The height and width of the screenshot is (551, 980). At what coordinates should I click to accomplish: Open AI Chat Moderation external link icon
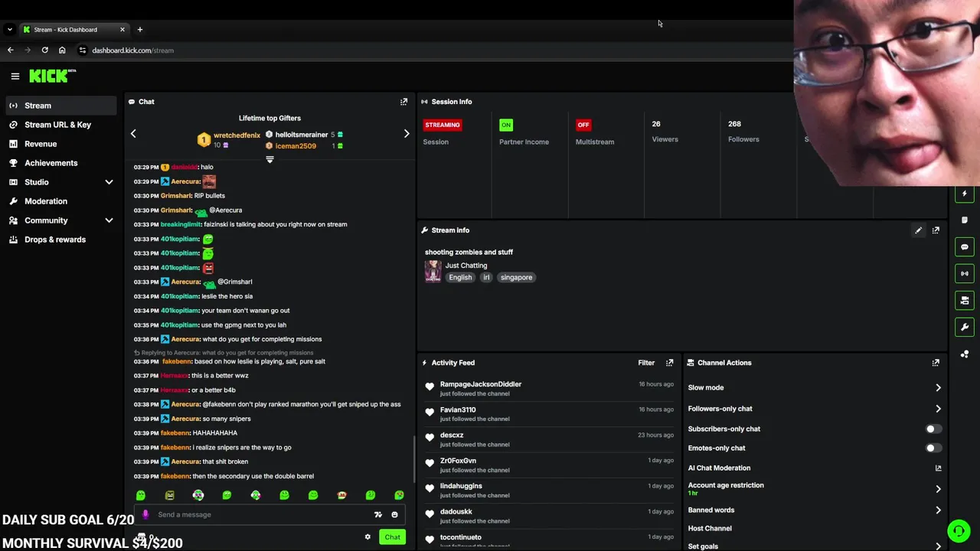pyautogui.click(x=938, y=468)
